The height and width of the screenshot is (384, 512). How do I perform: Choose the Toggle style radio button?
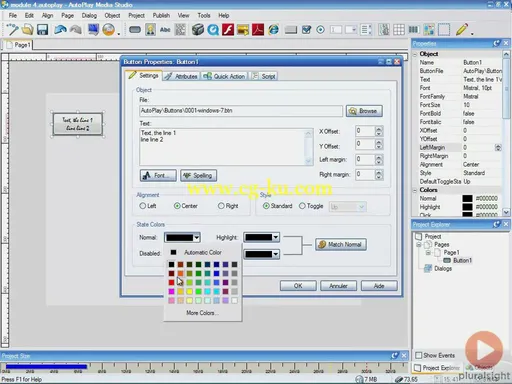pyautogui.click(x=302, y=206)
